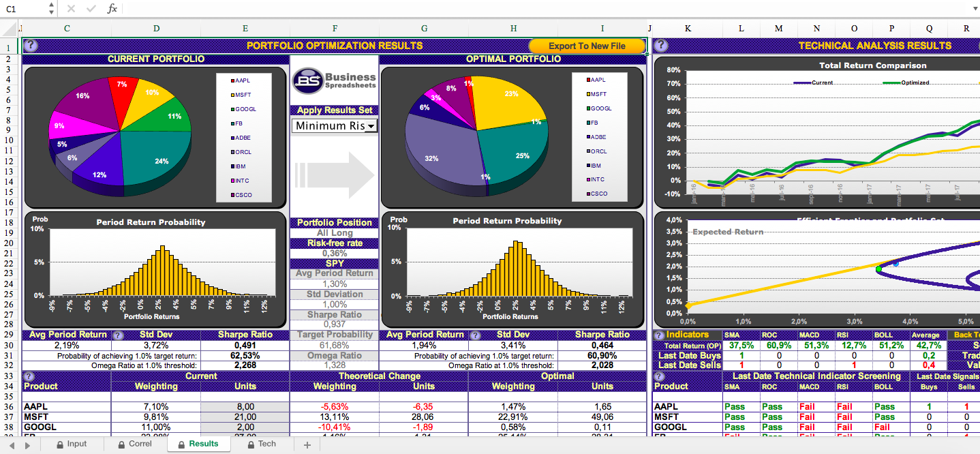980x454 pixels.
Task: Add a new sheet with plus icon
Action: click(x=307, y=445)
